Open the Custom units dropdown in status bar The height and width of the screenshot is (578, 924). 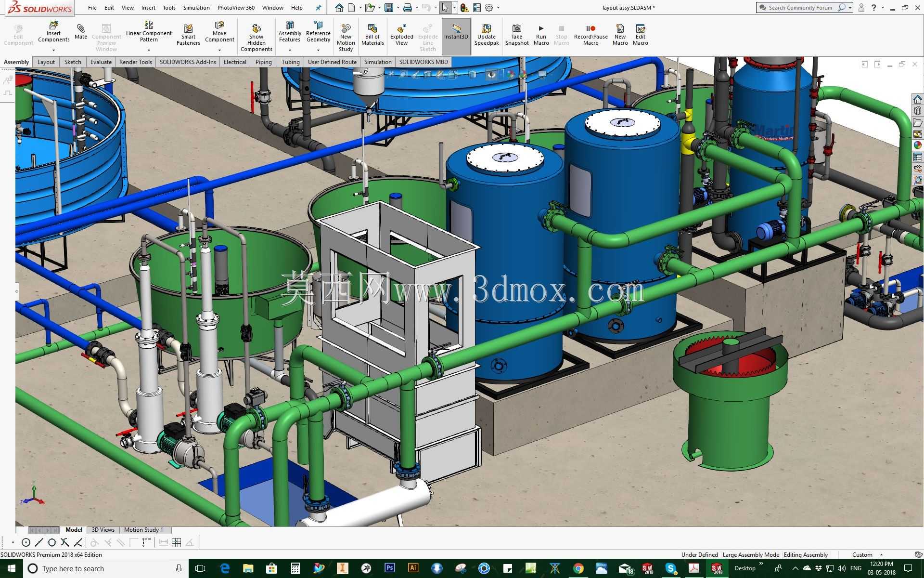[x=867, y=555]
